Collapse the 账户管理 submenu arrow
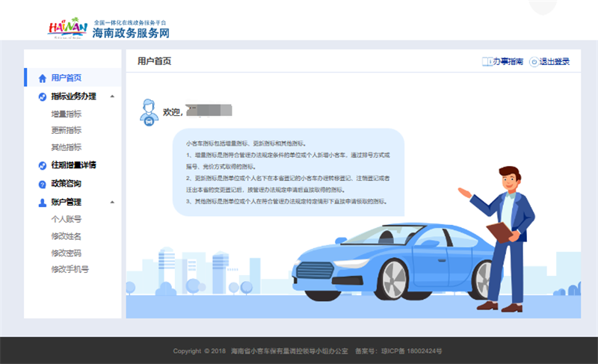This screenshot has width=598, height=364. point(112,202)
